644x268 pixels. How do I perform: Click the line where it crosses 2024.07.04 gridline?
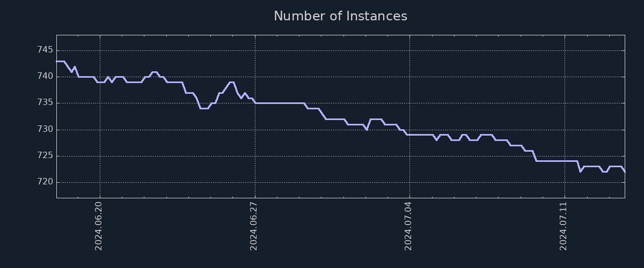click(x=409, y=135)
